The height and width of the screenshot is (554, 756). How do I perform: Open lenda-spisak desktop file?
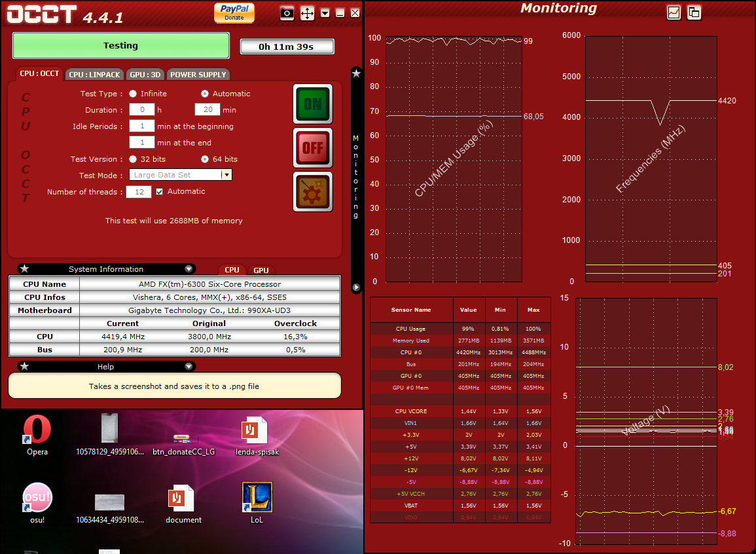point(257,436)
